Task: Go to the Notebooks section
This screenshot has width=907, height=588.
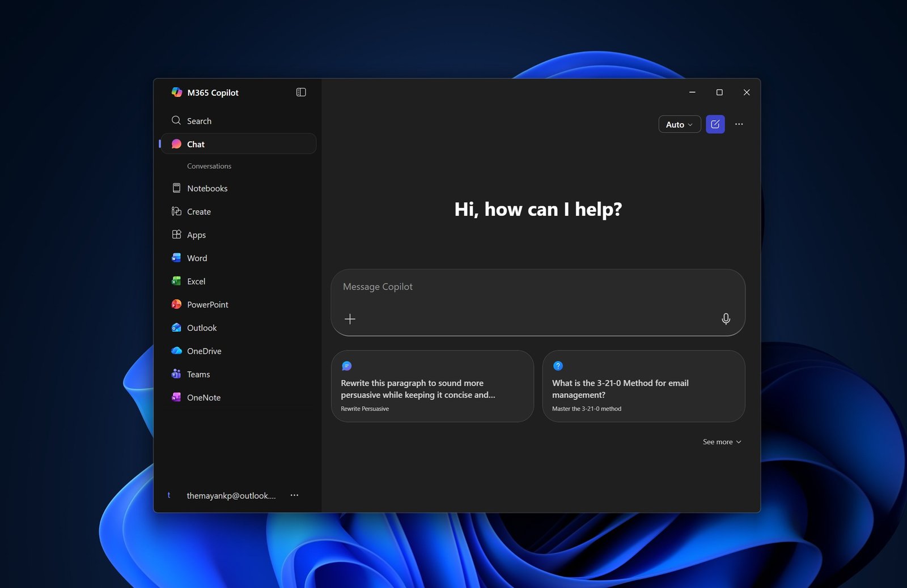Action: (207, 188)
